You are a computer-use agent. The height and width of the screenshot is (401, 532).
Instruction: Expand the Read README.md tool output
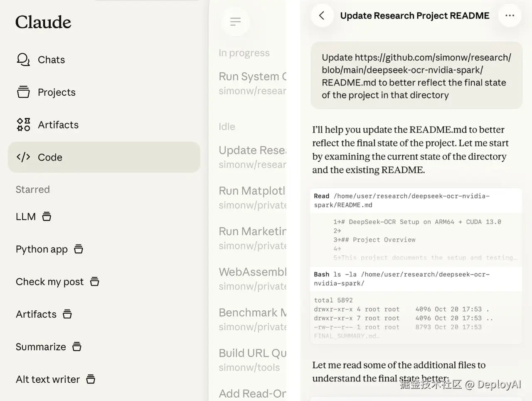click(x=416, y=200)
